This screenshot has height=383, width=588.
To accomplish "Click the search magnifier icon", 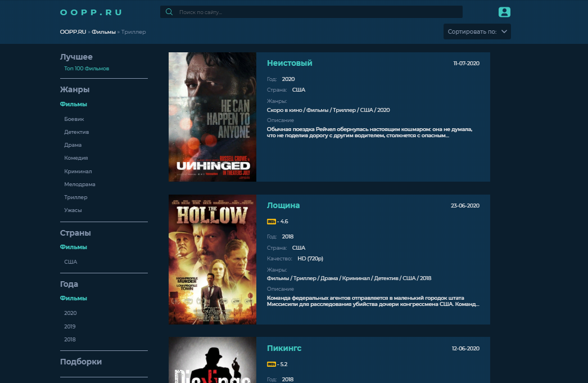I will 169,12.
